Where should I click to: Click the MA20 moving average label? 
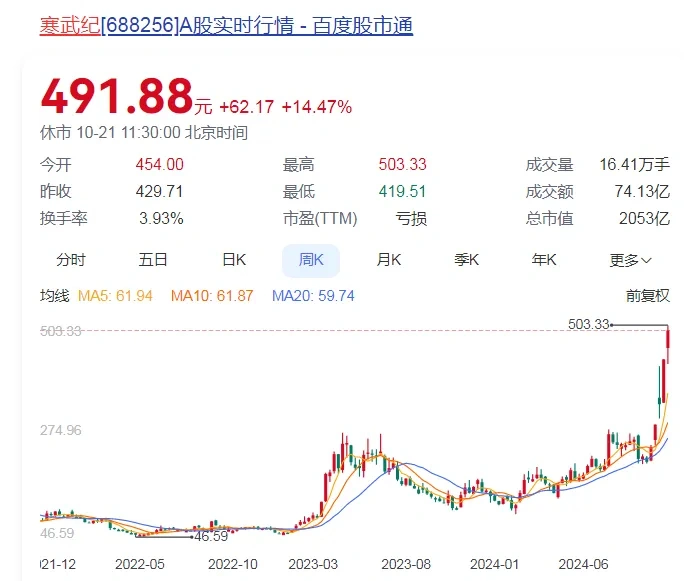[x=314, y=296]
